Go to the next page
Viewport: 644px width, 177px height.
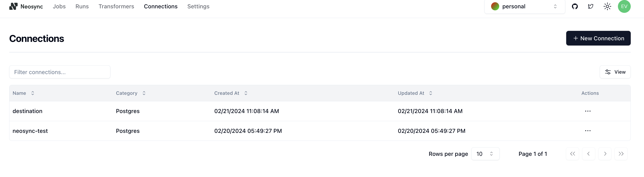coord(605,154)
